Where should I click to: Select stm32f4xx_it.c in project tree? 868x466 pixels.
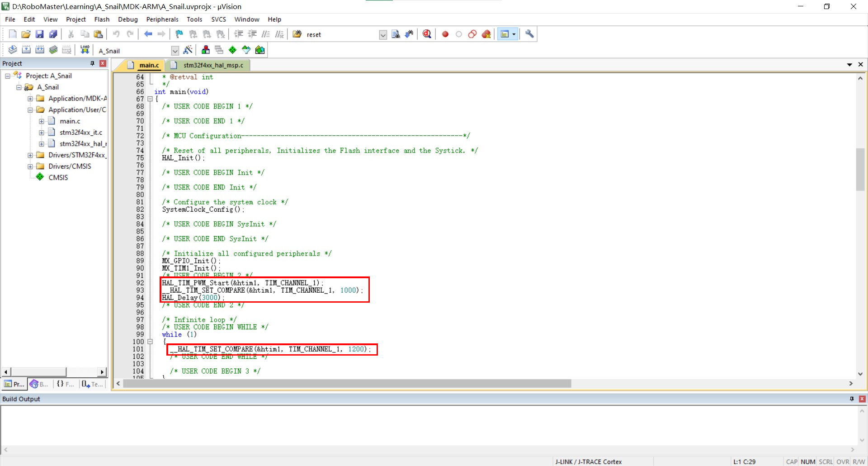coord(81,133)
